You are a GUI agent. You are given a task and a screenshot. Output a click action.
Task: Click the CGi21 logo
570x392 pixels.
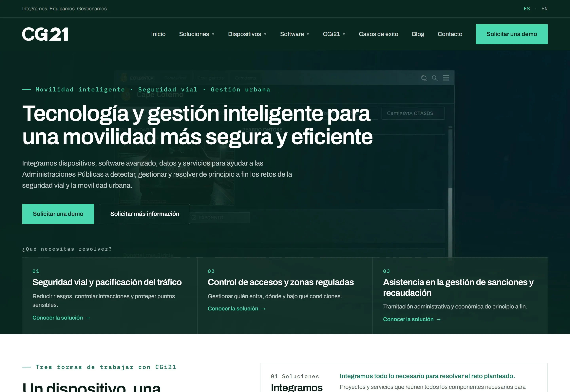[x=45, y=34]
